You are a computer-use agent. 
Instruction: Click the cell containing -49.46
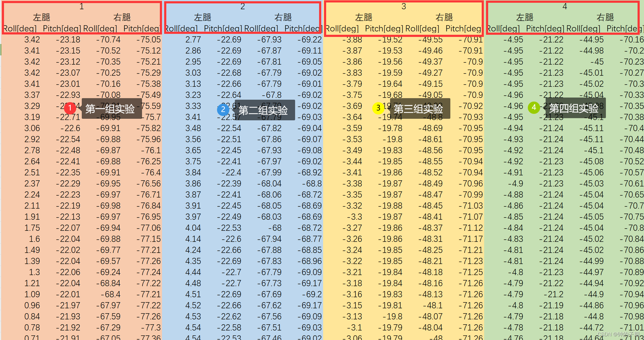click(430, 51)
